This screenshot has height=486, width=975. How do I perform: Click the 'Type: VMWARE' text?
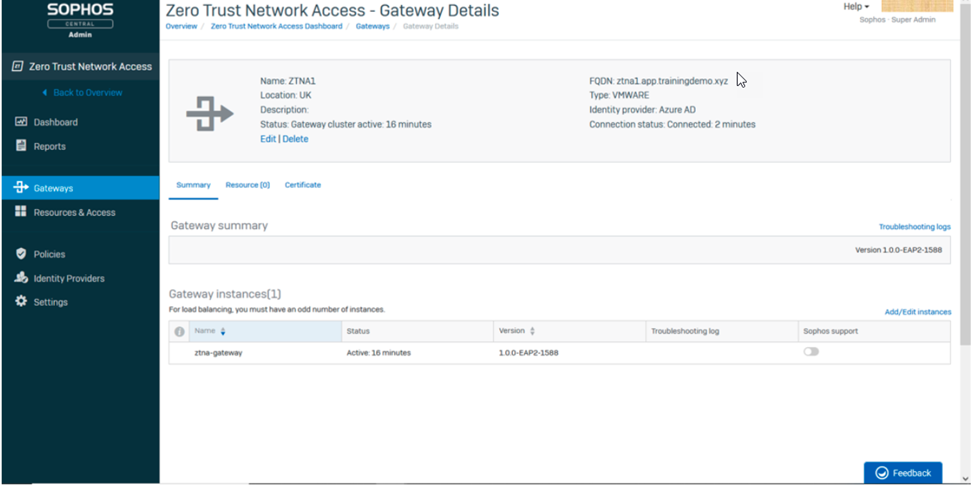(619, 96)
